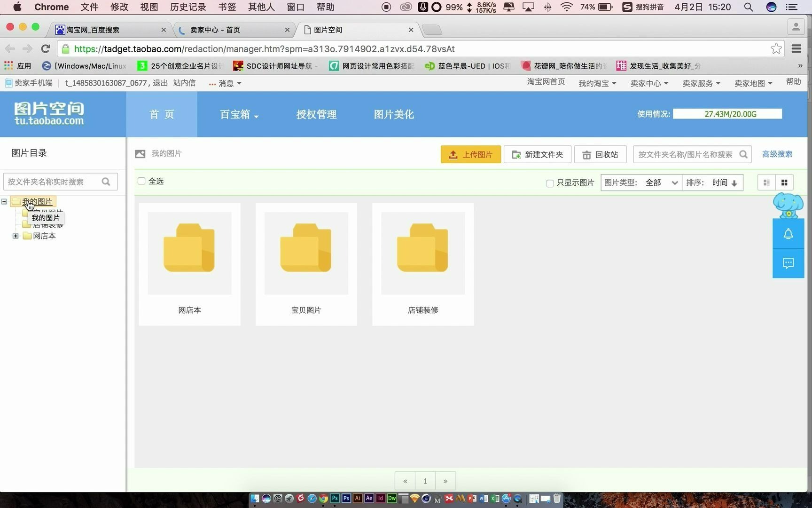The width and height of the screenshot is (812, 508).
Task: Switch to grid thumbnail view icon
Action: click(784, 183)
